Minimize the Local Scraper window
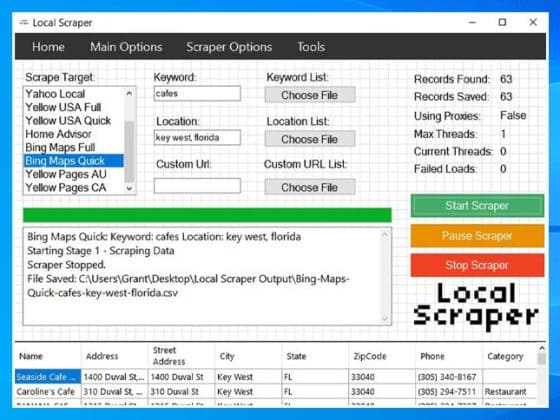560x420 pixels. [x=472, y=22]
